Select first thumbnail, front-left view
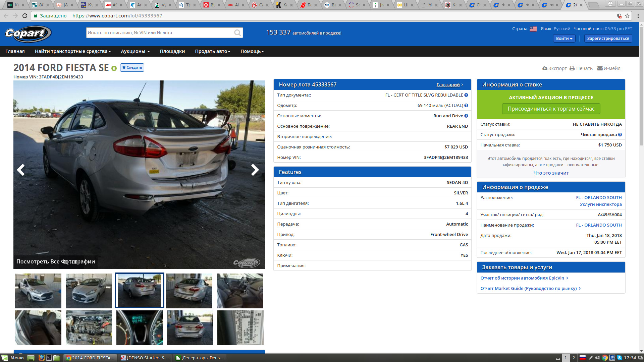This screenshot has width=644, height=362. 38,291
